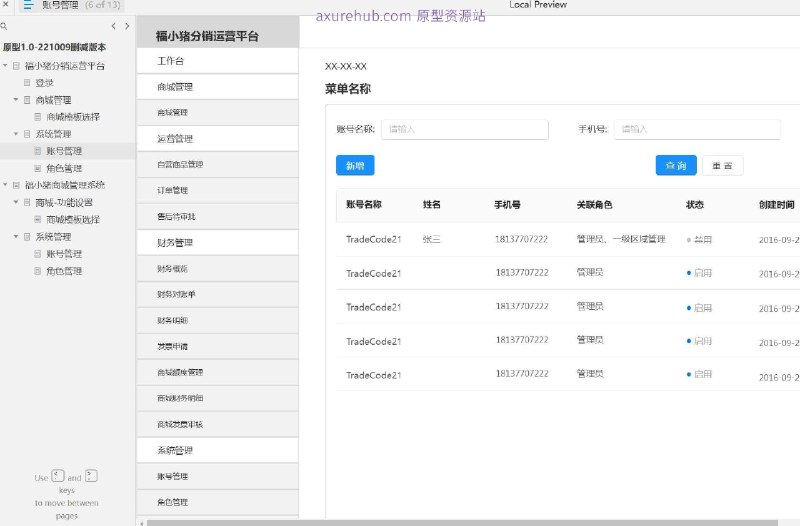Open the 商城财务明细 submenu item

(x=217, y=398)
